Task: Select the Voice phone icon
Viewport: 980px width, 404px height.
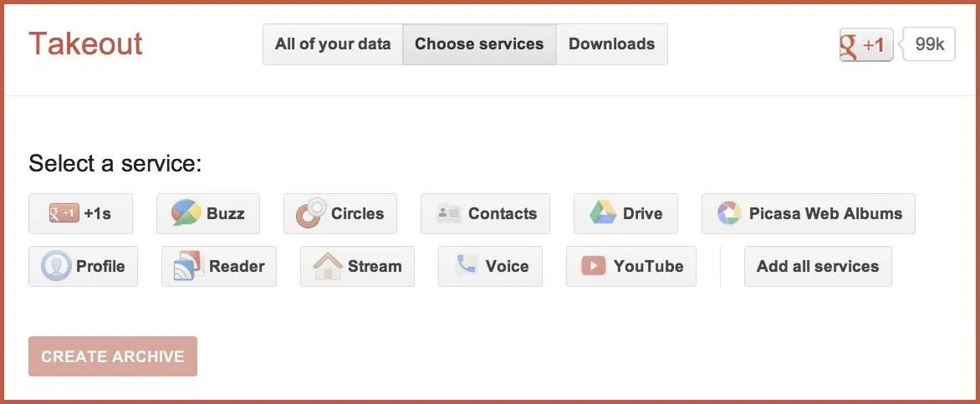Action: click(466, 264)
